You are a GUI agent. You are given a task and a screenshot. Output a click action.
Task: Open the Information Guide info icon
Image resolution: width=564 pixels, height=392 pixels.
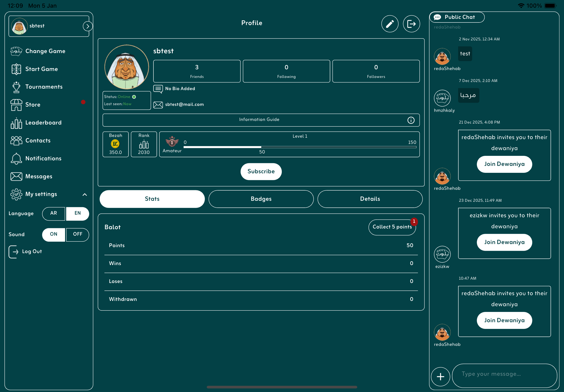click(x=411, y=120)
